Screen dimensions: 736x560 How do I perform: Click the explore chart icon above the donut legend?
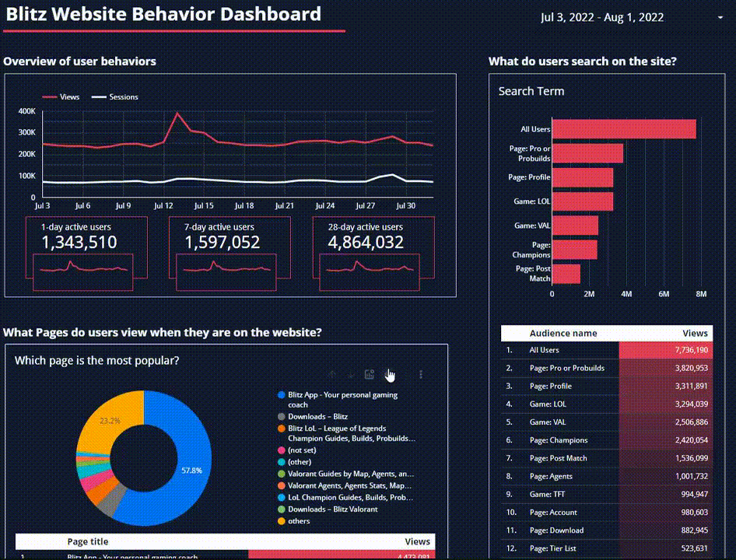point(370,374)
